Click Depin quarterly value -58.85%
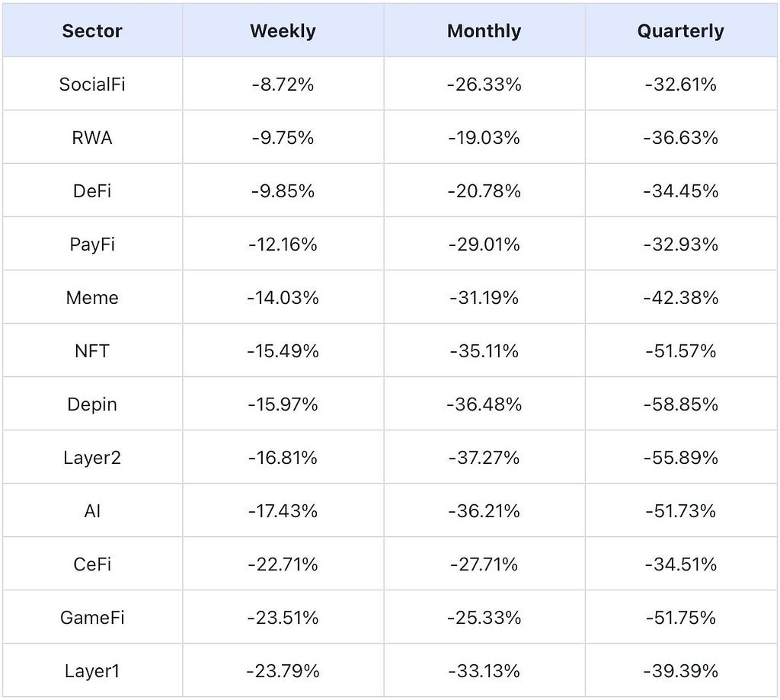780x700 pixels. point(681,404)
